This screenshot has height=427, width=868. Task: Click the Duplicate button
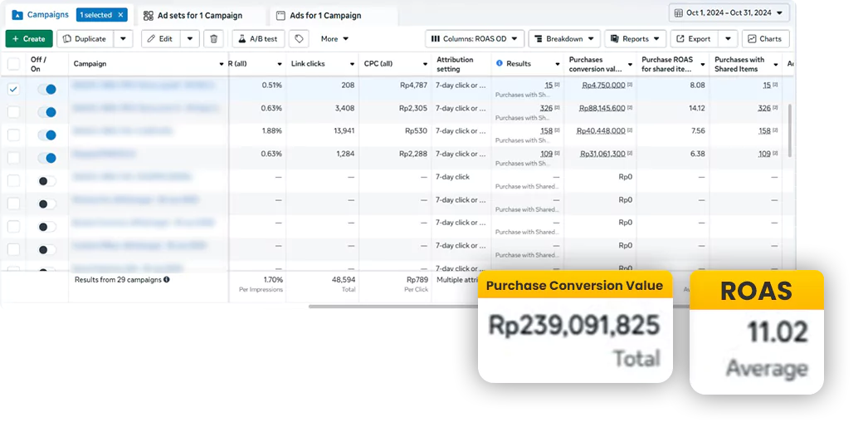(x=84, y=39)
